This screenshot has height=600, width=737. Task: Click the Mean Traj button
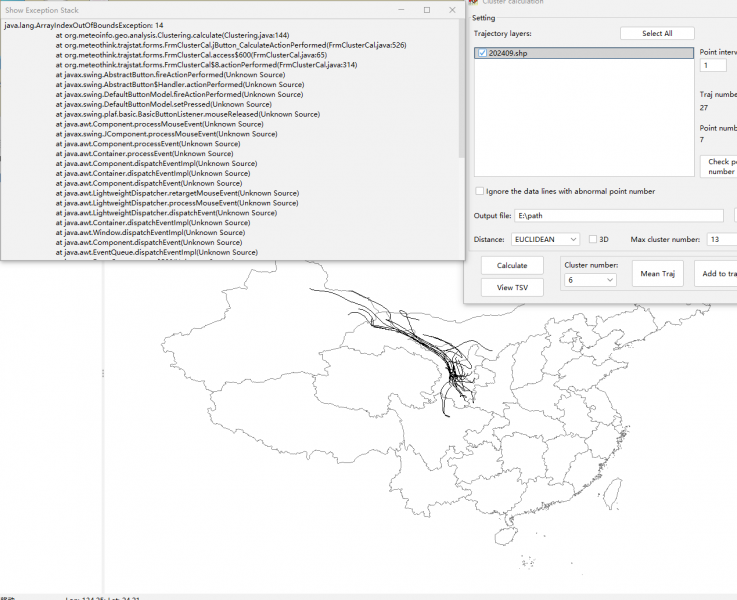(x=657, y=273)
